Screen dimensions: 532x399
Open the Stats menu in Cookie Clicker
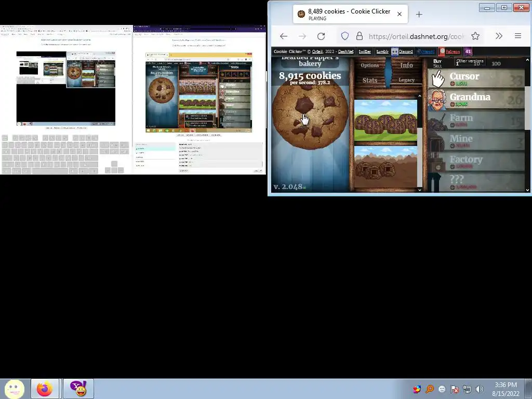pos(370,80)
